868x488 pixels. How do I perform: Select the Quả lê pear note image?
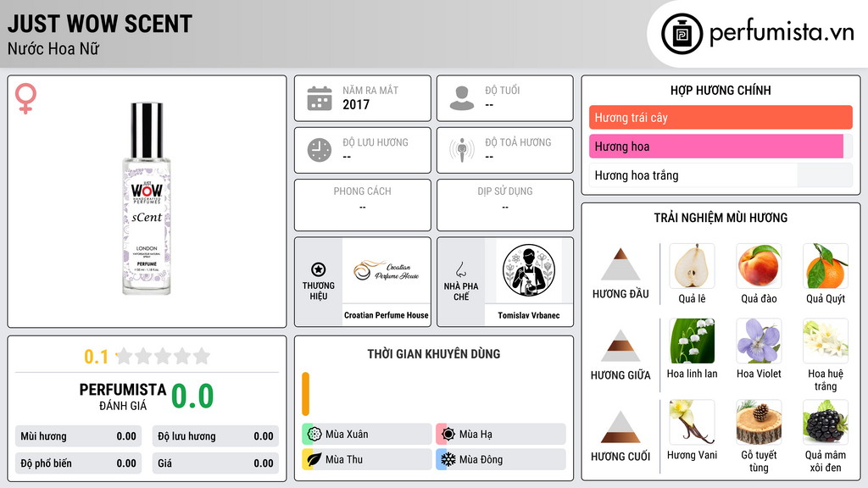coord(692,265)
